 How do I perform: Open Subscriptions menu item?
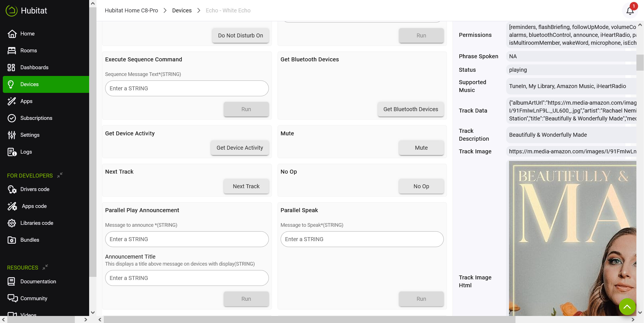tap(36, 118)
